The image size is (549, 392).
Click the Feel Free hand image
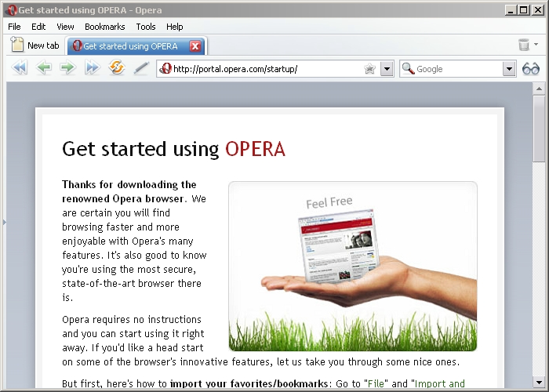[353, 267]
